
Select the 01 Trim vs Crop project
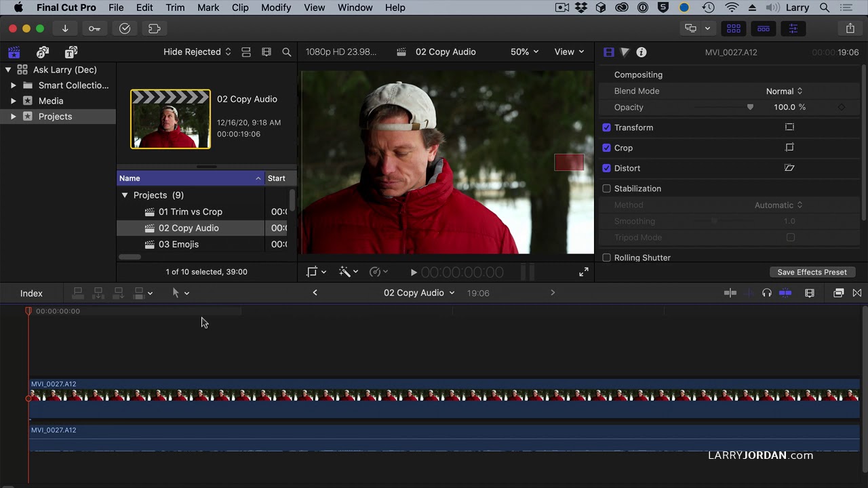pos(191,211)
